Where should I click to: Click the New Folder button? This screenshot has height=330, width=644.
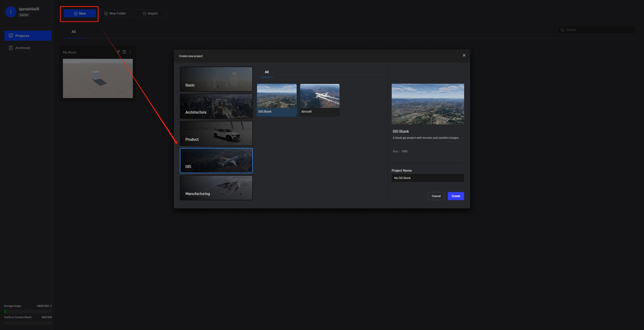(115, 13)
